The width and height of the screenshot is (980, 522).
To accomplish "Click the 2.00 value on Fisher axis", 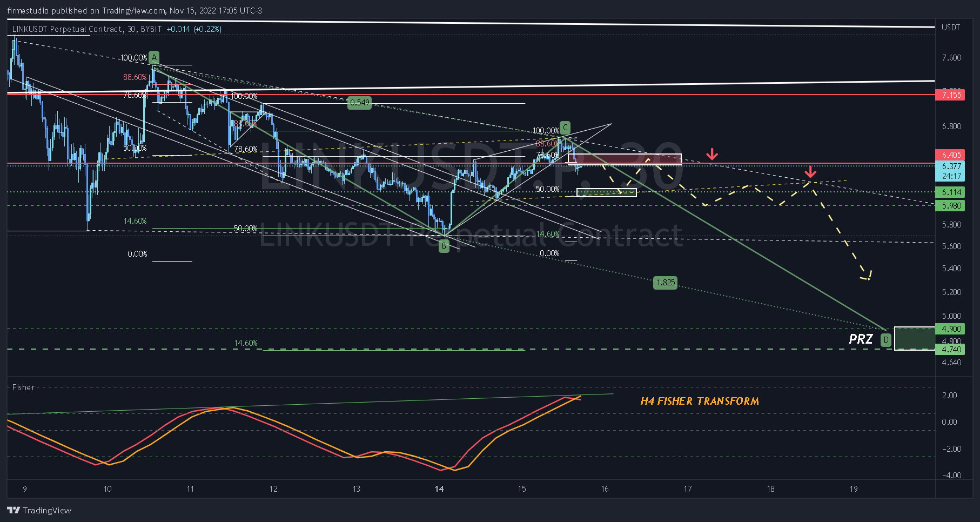I will coord(949,396).
